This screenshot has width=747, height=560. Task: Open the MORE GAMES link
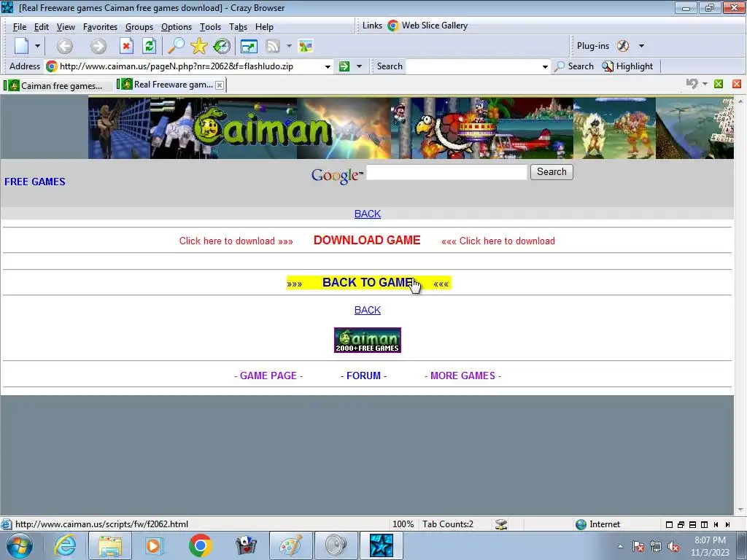[x=462, y=376]
